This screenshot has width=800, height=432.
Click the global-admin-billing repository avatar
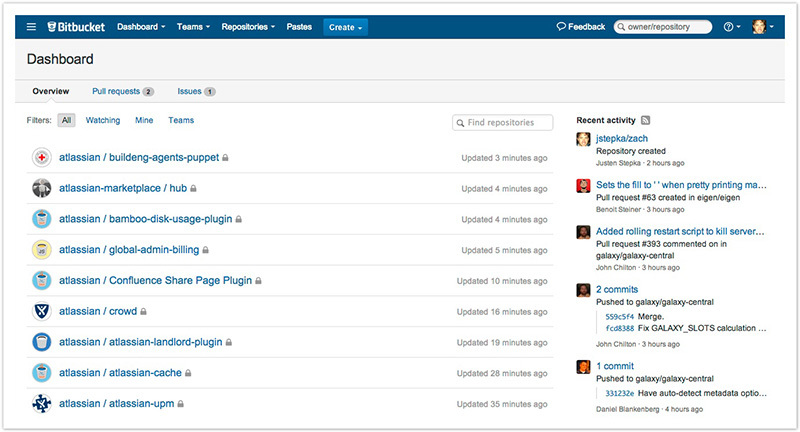pos(42,250)
